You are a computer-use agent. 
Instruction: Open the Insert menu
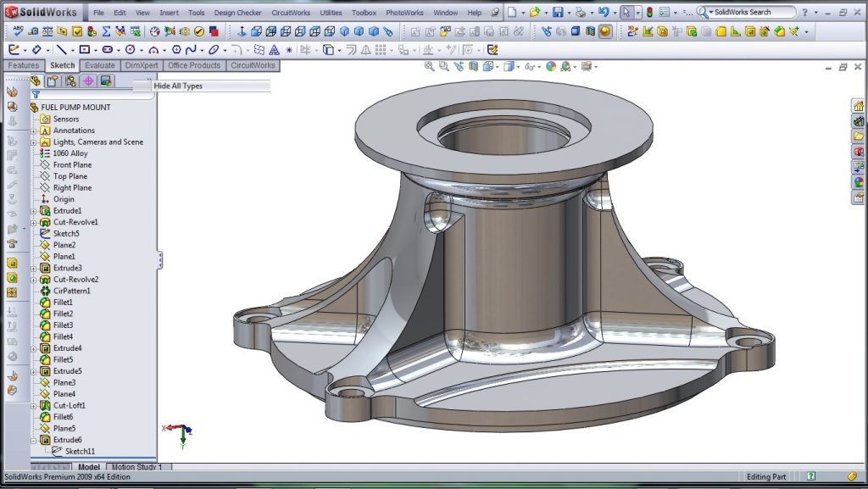click(169, 13)
